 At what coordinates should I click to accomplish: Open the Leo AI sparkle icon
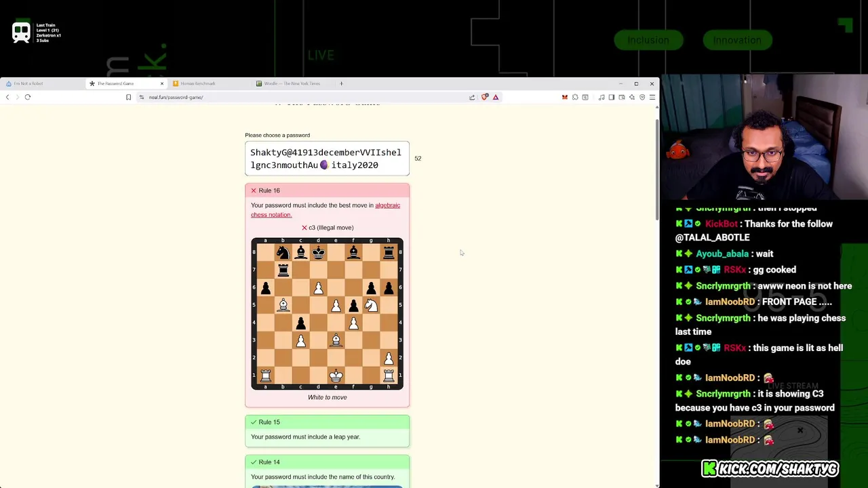click(x=632, y=97)
